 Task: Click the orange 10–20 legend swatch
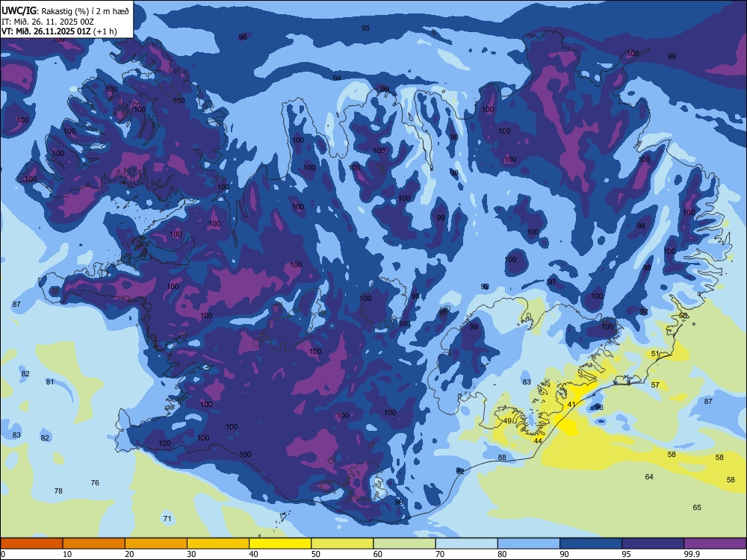click(x=94, y=544)
